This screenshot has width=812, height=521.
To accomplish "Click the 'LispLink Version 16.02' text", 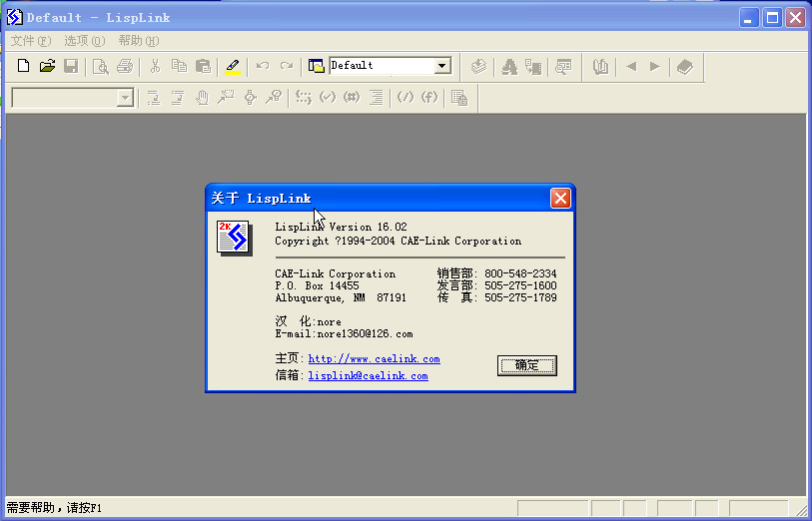I will (341, 227).
